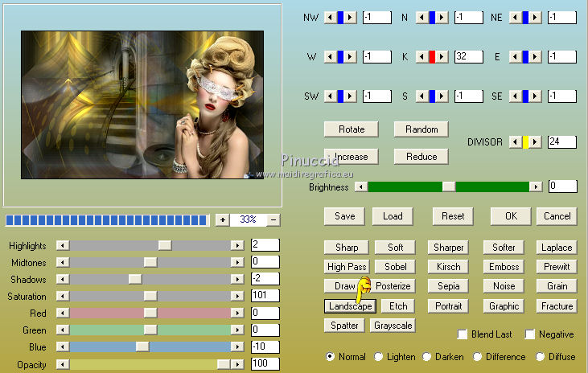Viewport: 588px width, 373px height.
Task: Click the Random button
Action: 421,129
